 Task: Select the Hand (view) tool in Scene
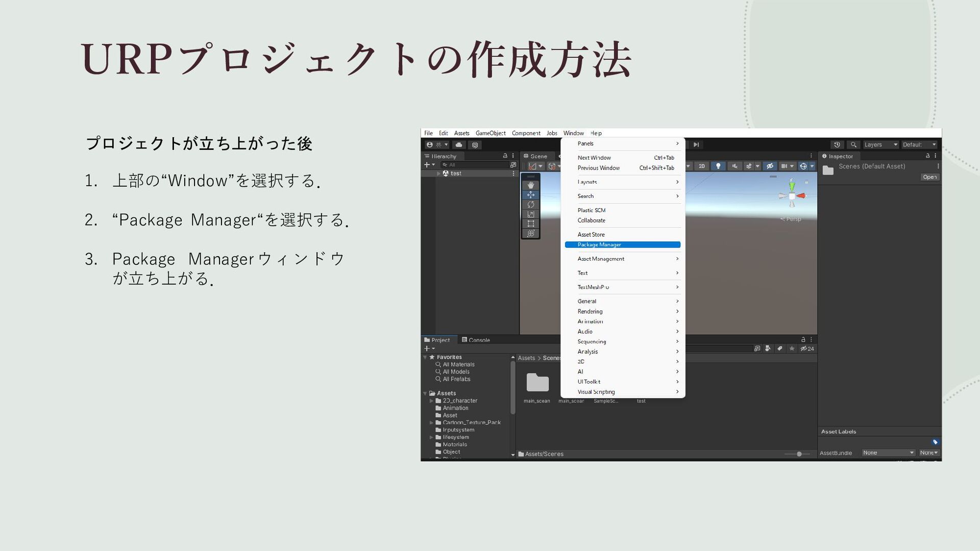point(531,185)
